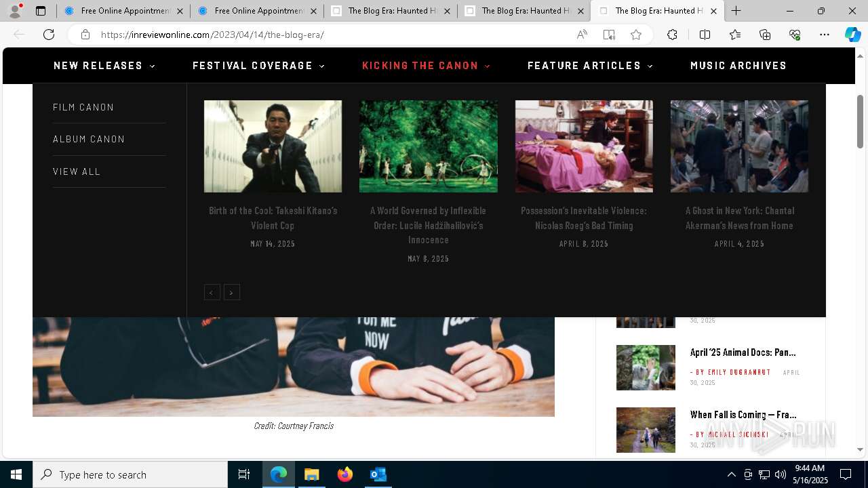Open Birth of the Cool Takeshi Kitano article
Screen dimensions: 868x488
click(273, 218)
